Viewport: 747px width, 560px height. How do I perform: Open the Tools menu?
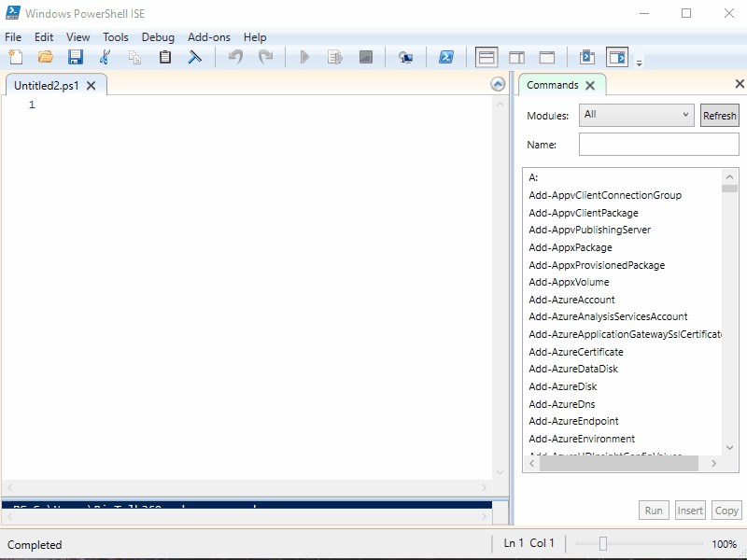(116, 37)
